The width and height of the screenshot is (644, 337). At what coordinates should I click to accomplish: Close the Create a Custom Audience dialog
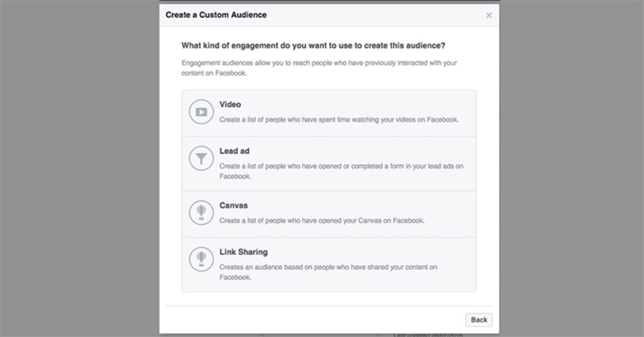coord(489,15)
